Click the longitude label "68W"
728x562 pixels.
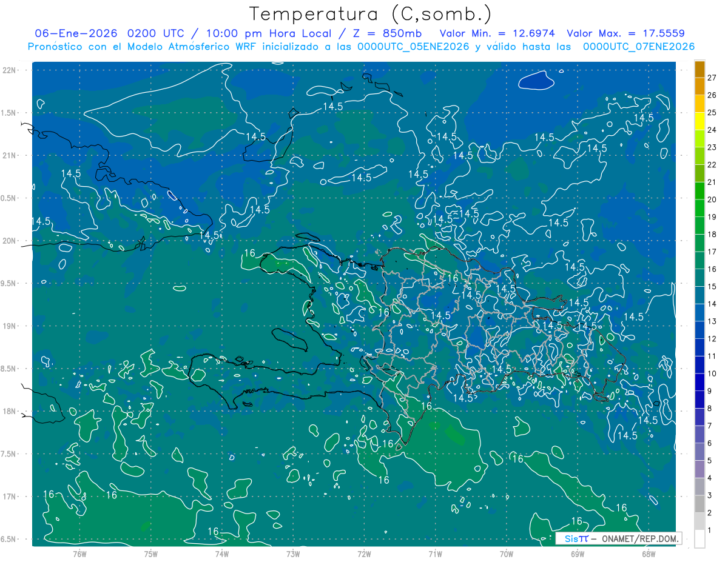click(648, 554)
